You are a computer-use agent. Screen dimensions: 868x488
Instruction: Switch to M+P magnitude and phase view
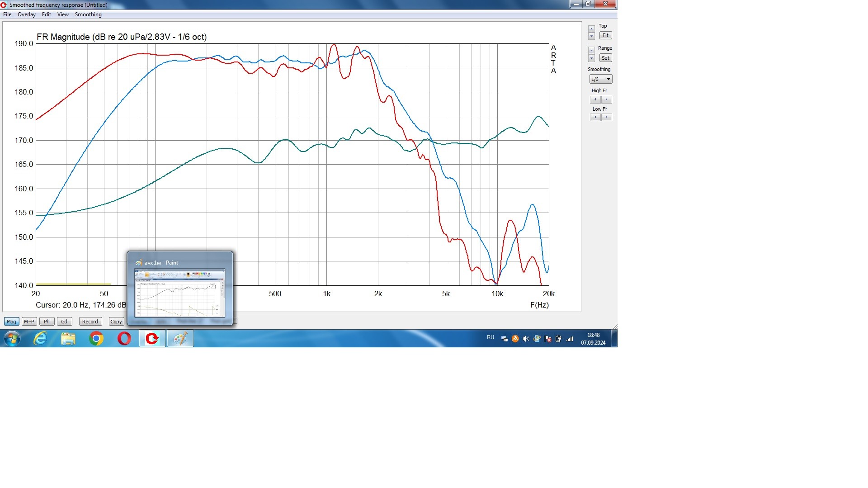tap(29, 322)
